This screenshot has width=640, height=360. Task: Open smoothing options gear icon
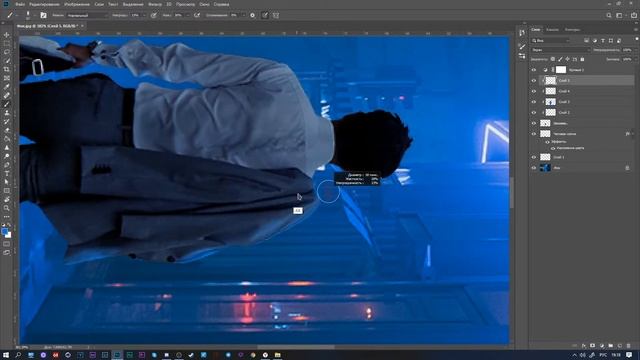click(x=253, y=15)
